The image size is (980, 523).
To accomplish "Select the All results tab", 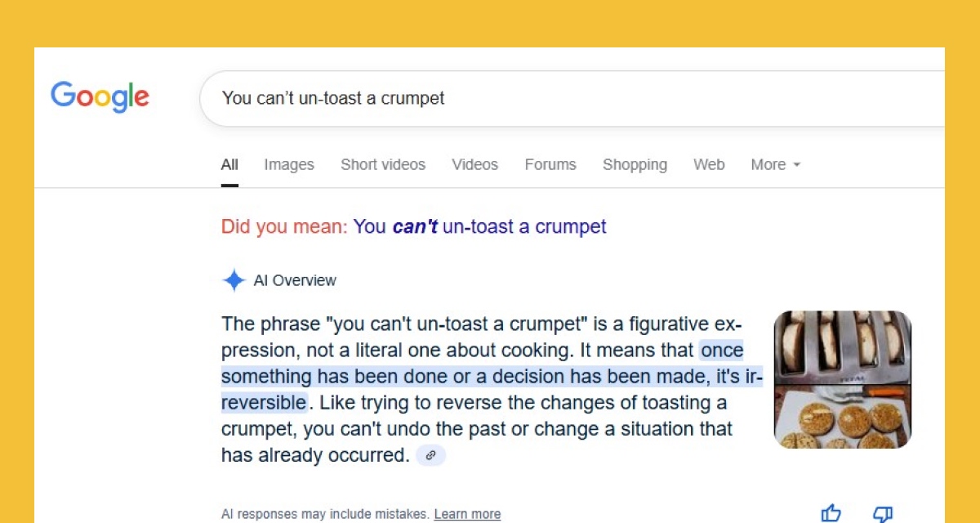I will [229, 164].
